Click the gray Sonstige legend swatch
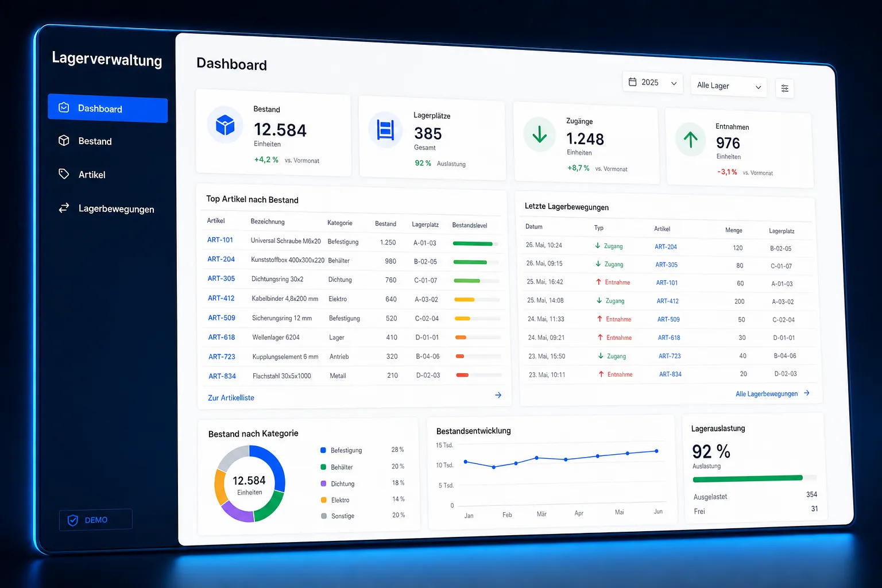This screenshot has height=588, width=882. (x=324, y=516)
